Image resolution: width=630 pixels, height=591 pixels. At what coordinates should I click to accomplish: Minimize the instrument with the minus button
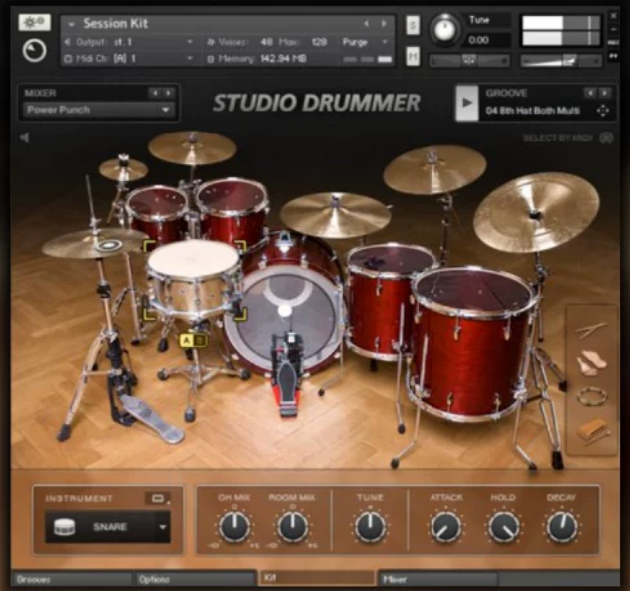(x=613, y=29)
